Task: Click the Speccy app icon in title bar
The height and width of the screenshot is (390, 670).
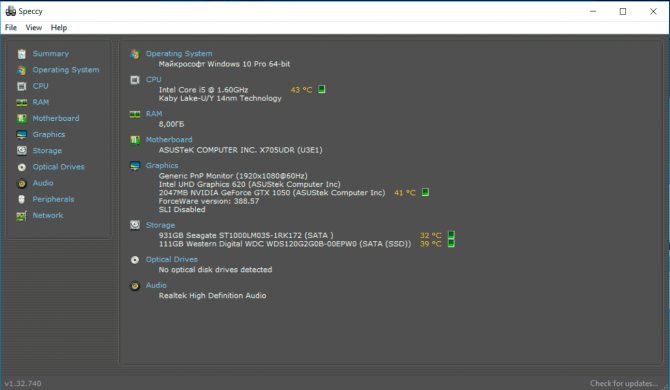Action: [11, 11]
